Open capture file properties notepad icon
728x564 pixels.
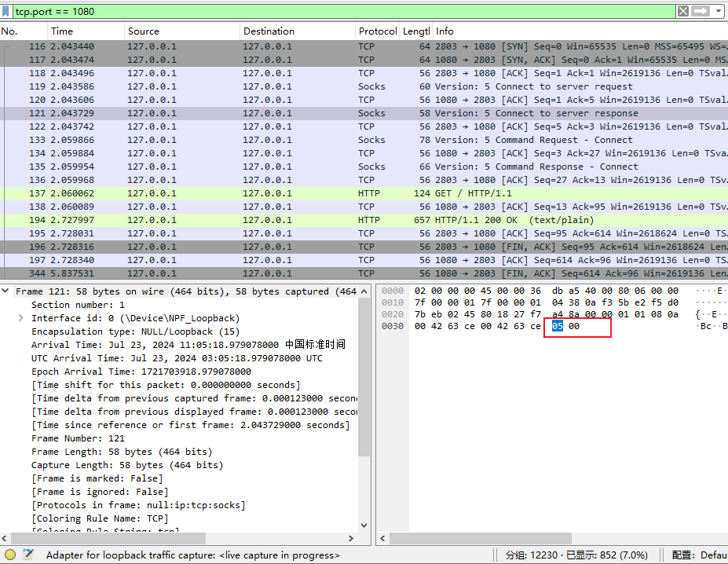pyautogui.click(x=28, y=555)
